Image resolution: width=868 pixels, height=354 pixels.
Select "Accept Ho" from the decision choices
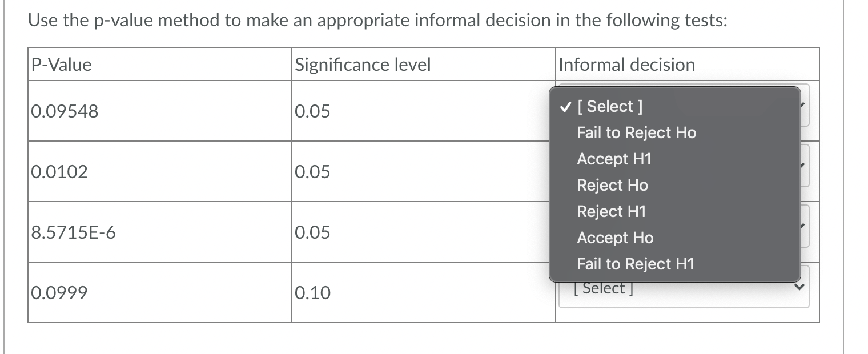[615, 238]
